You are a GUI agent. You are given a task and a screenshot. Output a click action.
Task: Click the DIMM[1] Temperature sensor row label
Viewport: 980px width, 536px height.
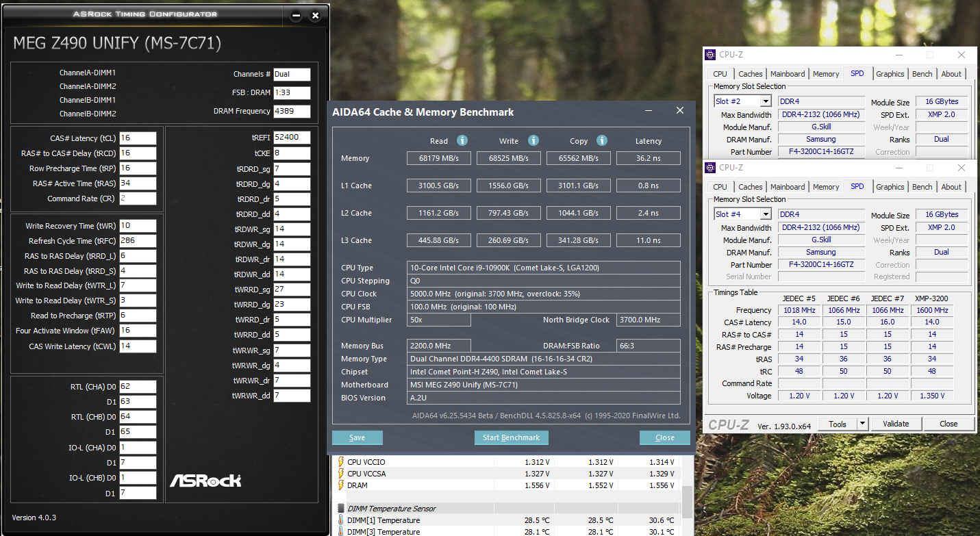click(x=384, y=520)
